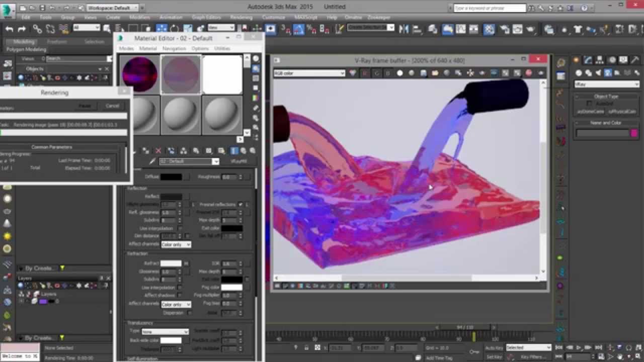The width and height of the screenshot is (644, 362).
Task: Enable Use interpolation in Refraction section
Action: 180,288
